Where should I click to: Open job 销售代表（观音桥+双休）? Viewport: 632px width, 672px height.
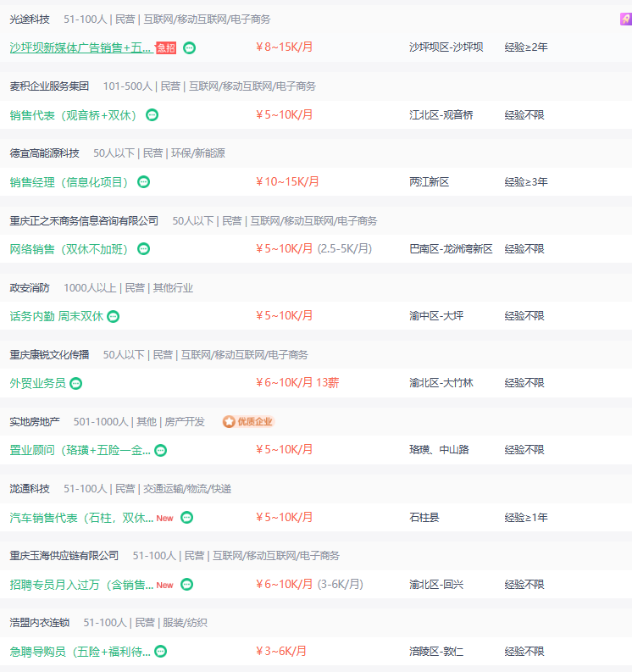pos(73,115)
